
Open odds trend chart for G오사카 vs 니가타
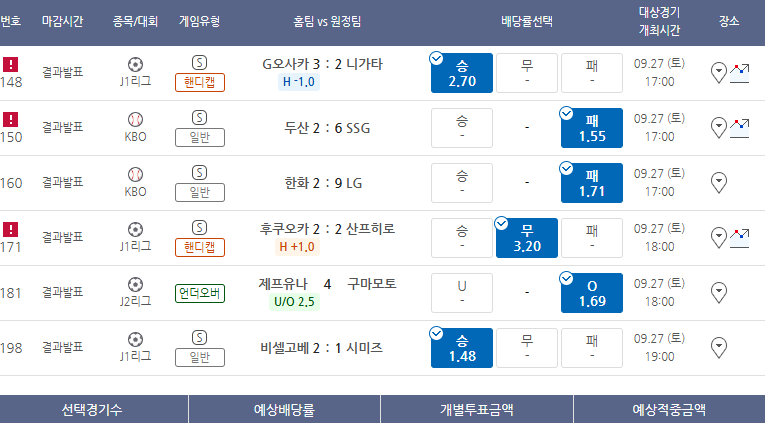740,72
